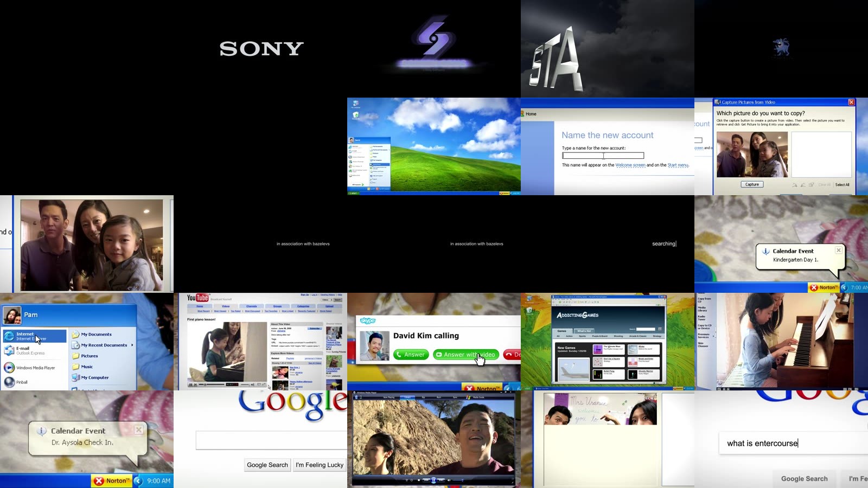Click the Capture button
The height and width of the screenshot is (488, 868).
coord(752,184)
